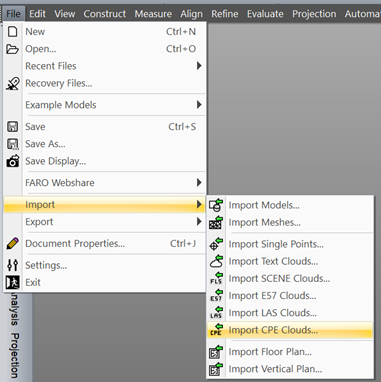
Task: Choose Save from the File menu
Action: tap(105, 127)
